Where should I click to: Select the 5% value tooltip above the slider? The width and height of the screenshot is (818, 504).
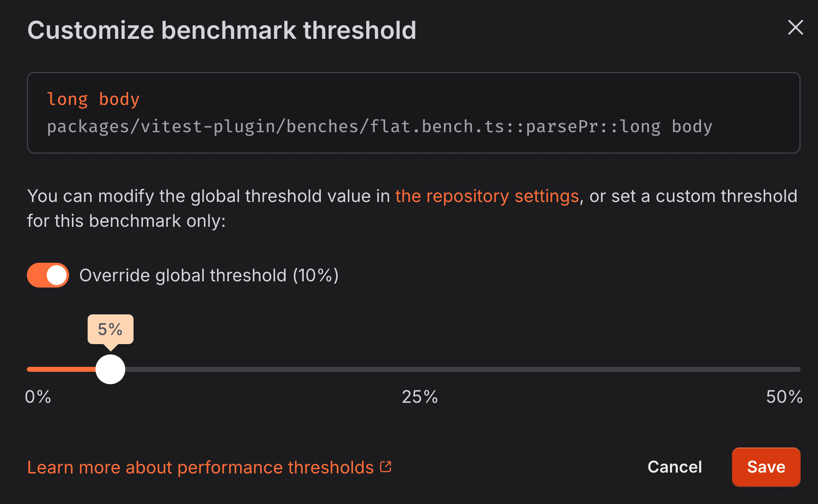pyautogui.click(x=110, y=329)
